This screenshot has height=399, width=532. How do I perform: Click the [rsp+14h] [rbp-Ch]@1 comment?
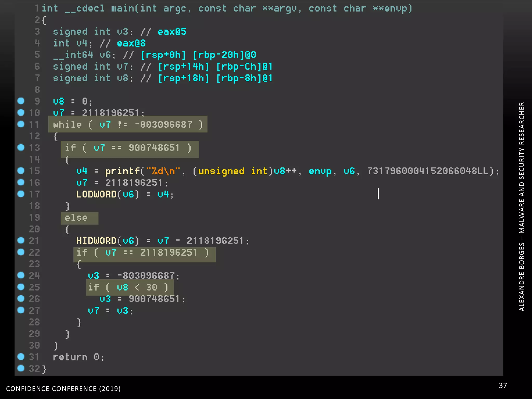coord(215,66)
